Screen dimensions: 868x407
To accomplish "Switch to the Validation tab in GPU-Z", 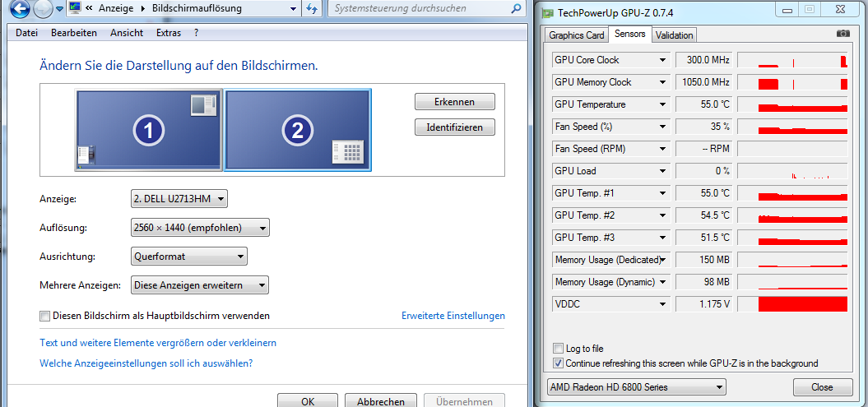I will (x=674, y=35).
